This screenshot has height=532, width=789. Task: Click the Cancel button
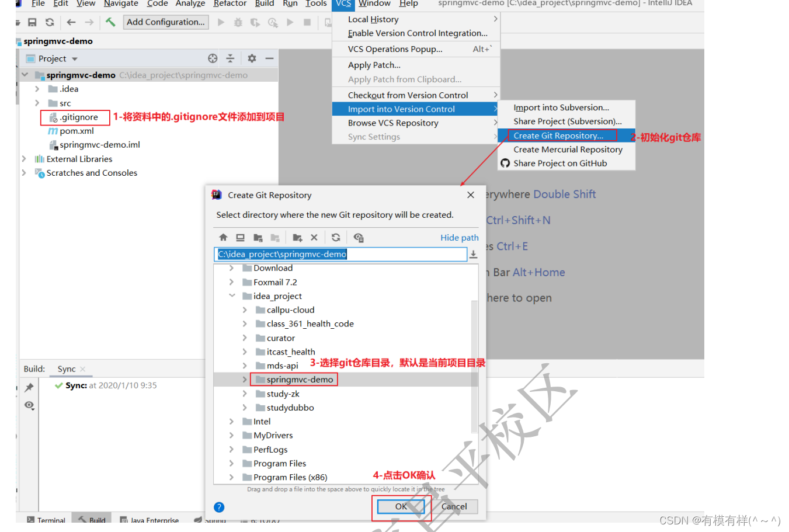click(x=454, y=507)
